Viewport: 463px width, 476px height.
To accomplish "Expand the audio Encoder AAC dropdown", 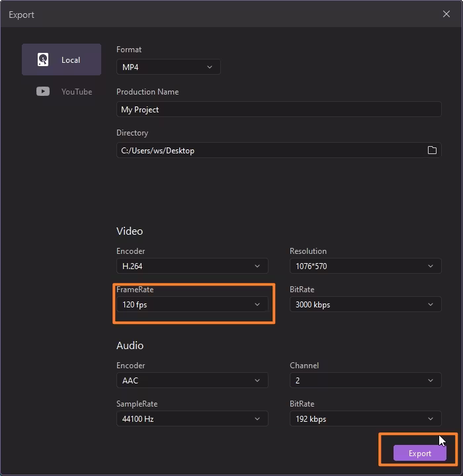I will 192,380.
